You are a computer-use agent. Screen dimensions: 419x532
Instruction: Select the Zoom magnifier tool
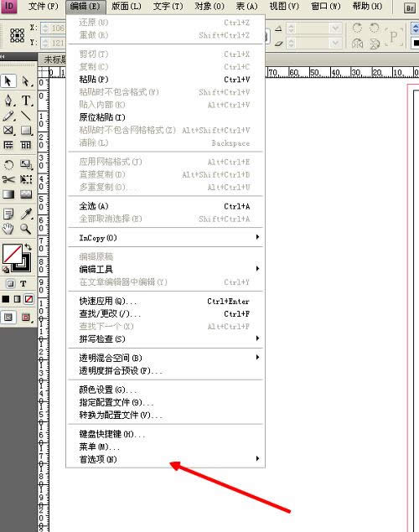click(x=26, y=229)
